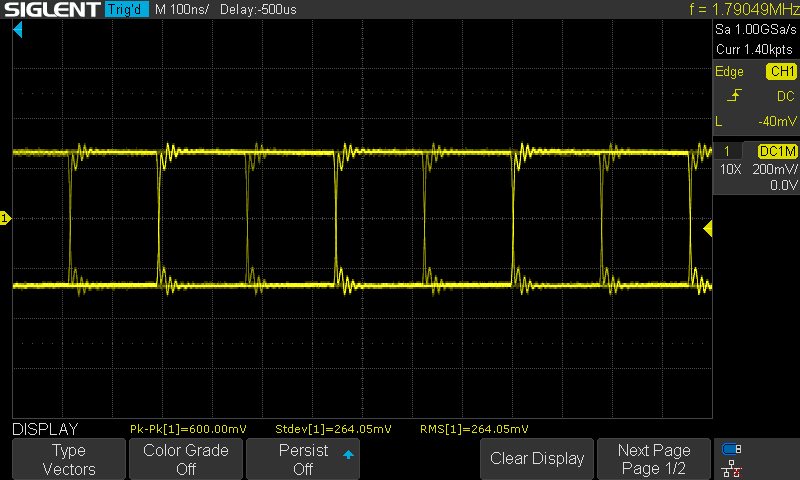The image size is (800, 480).
Task: Toggle the DC1M coupling indicator
Action: [777, 151]
